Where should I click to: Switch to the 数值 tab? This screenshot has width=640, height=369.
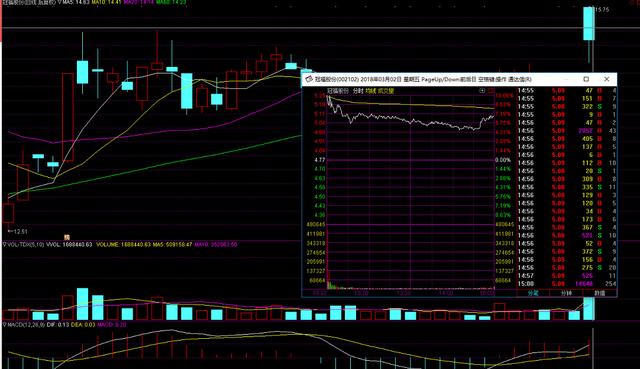[x=599, y=293]
